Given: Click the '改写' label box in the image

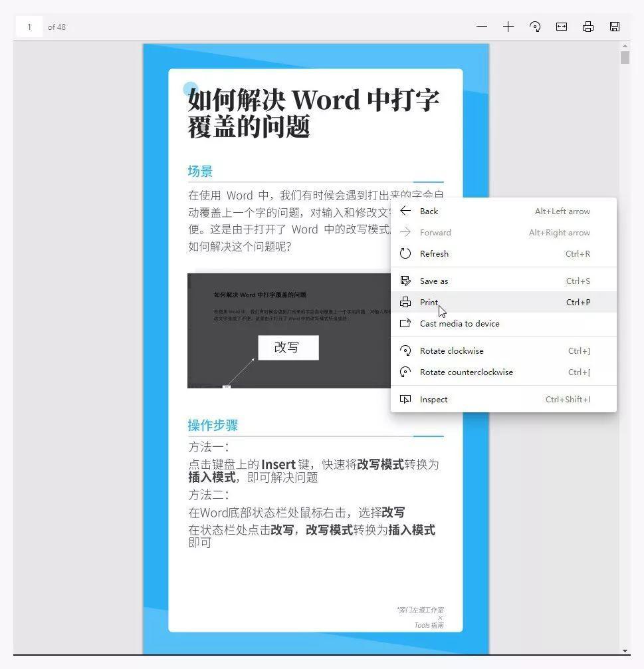Looking at the screenshot, I should [x=288, y=347].
